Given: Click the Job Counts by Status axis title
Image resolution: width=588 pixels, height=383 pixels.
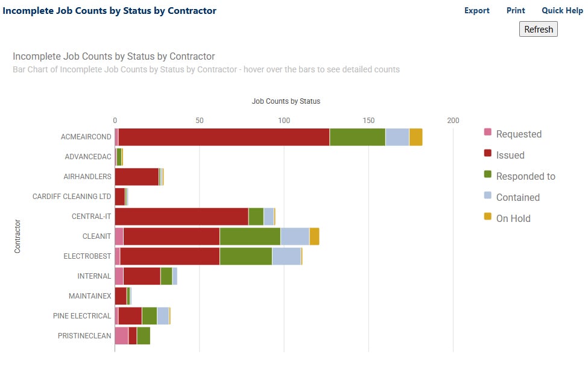Looking at the screenshot, I should click(285, 101).
